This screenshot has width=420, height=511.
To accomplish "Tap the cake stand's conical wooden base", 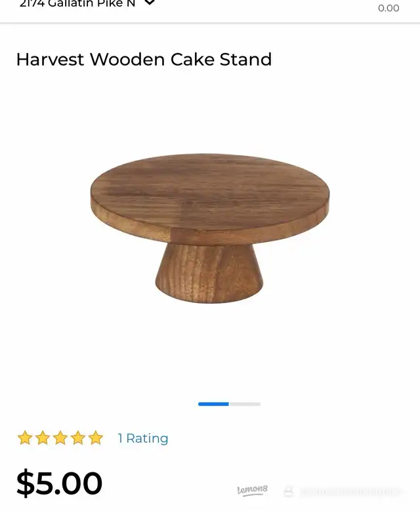I will 209,274.
